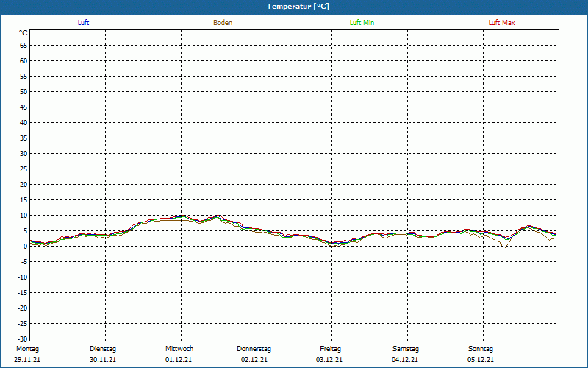Click the 01.12.21 date label
This screenshot has width=588, height=368.
179,360
